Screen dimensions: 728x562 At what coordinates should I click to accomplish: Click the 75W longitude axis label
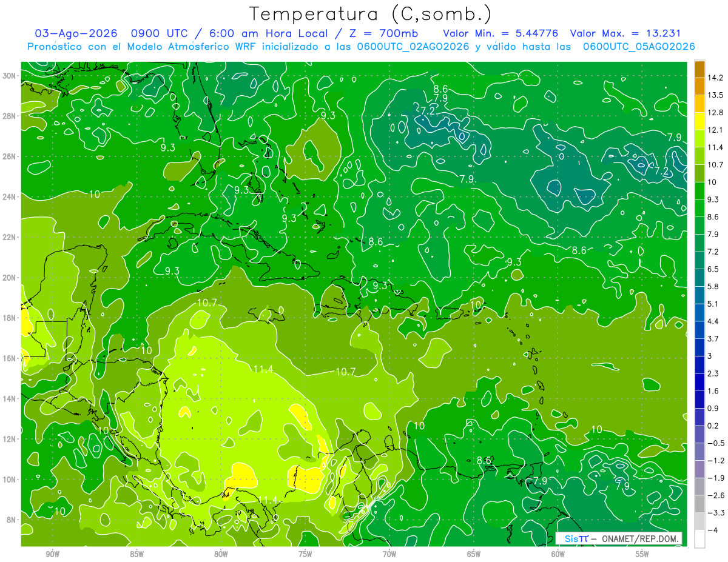click(305, 554)
